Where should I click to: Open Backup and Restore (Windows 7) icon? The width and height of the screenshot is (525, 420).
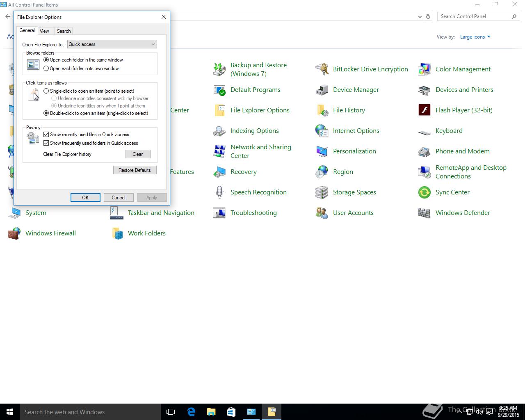point(219,69)
